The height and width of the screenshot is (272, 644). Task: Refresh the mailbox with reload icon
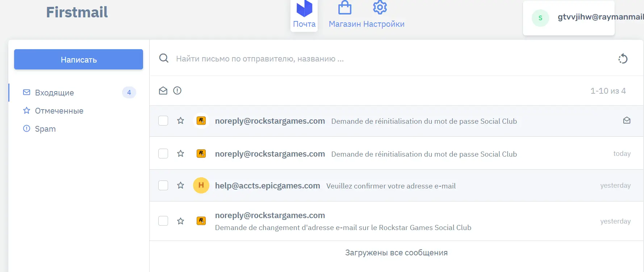click(623, 59)
